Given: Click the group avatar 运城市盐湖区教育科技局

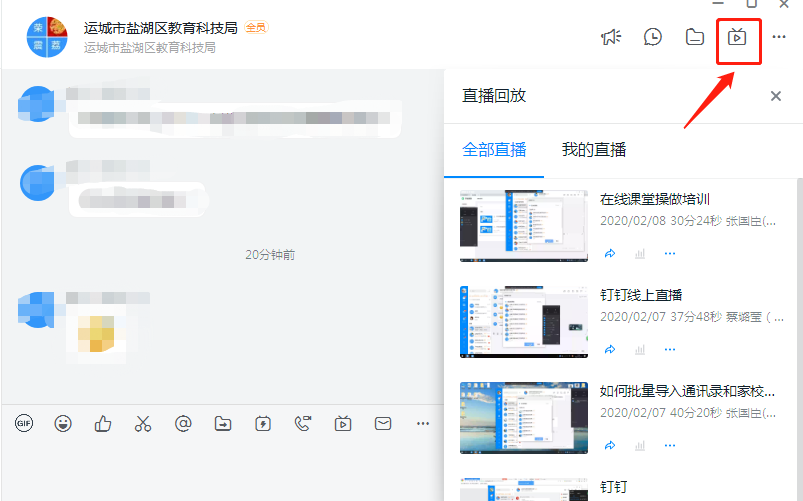Looking at the screenshot, I should click(47, 37).
